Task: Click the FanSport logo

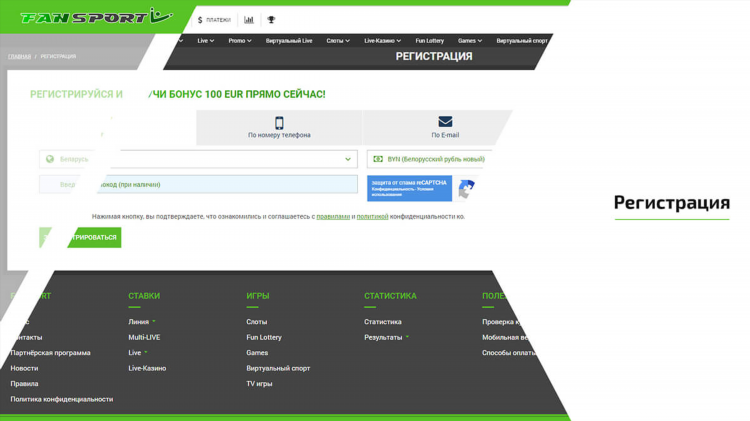Action: coord(97,17)
